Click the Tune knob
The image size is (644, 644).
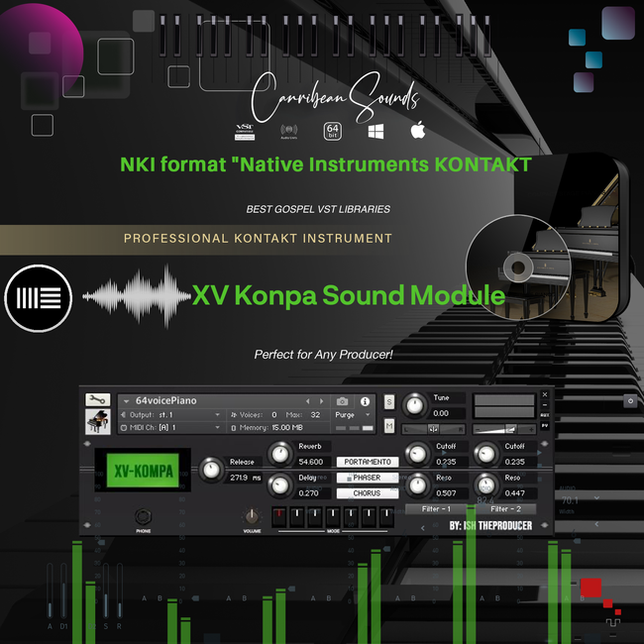tap(415, 403)
